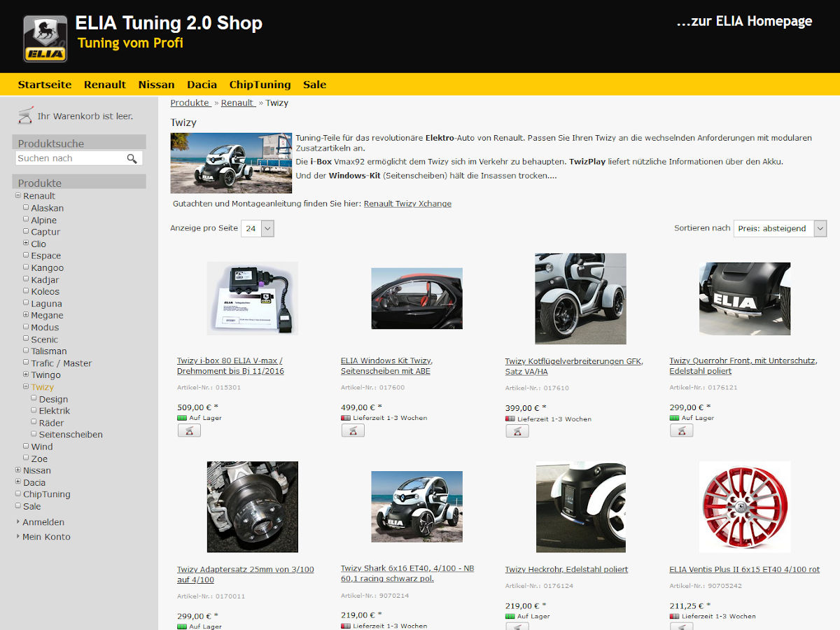Screen dimensions: 840x630
Task: Select the Seitenscheiben subcategory
Action: tap(71, 435)
